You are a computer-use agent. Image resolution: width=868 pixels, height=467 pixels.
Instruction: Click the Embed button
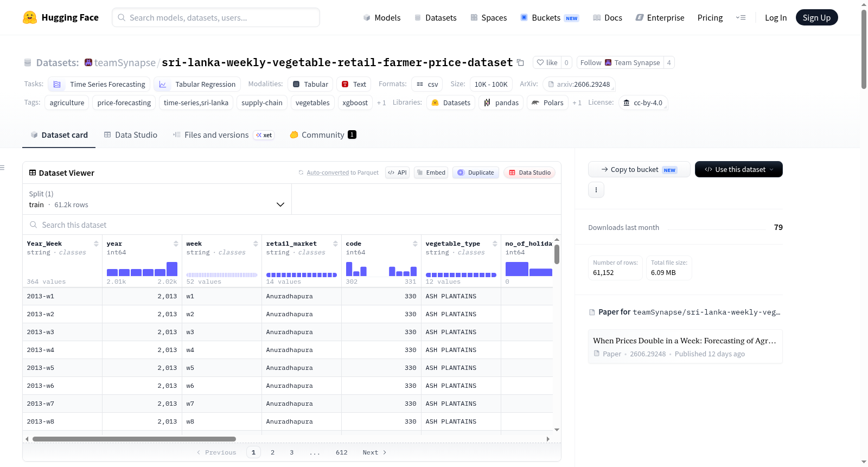click(431, 172)
